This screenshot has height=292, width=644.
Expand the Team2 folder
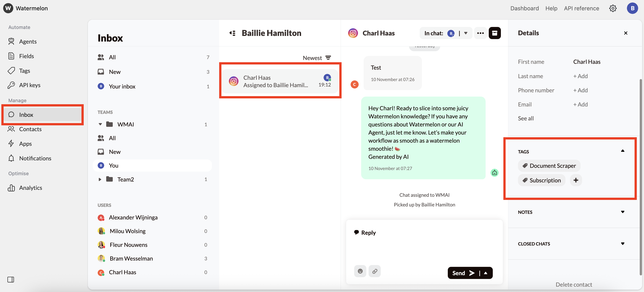click(100, 179)
